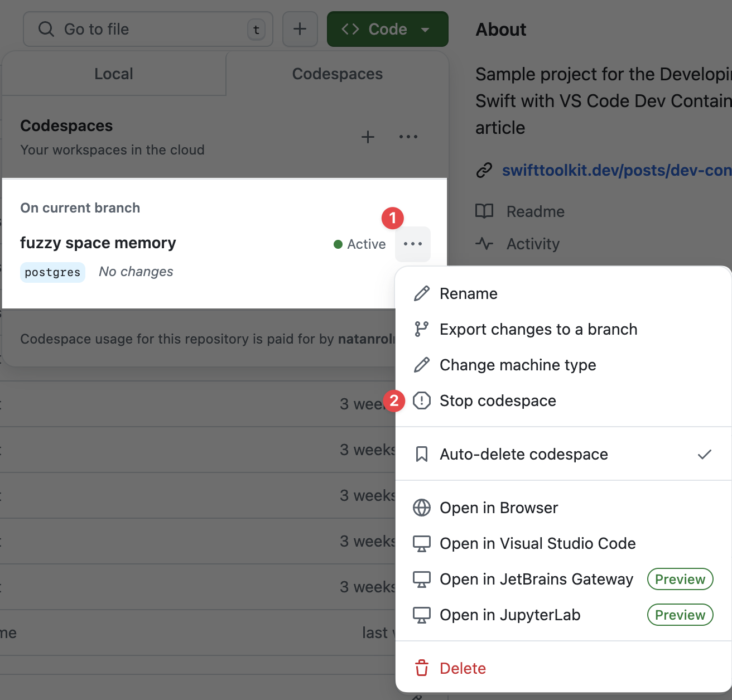Screen dimensions: 732x700
Task: Open the Readme link in About
Action: coord(535,211)
